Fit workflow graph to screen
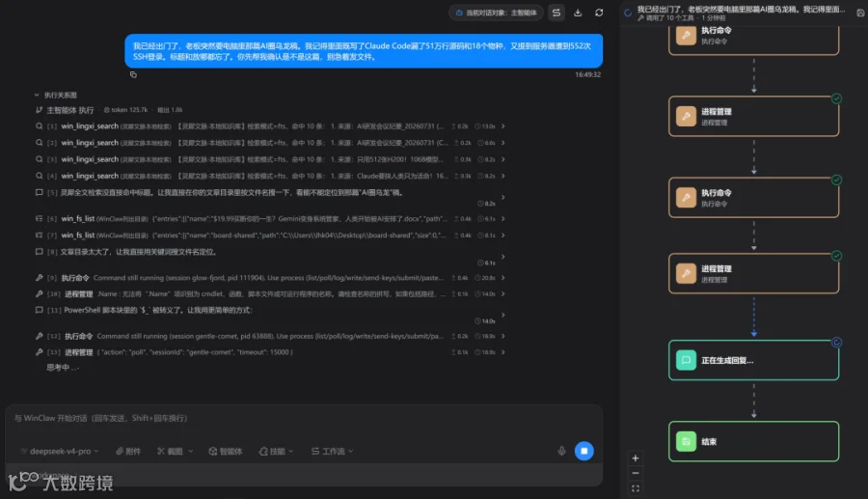This screenshot has width=868, height=499. point(636,488)
